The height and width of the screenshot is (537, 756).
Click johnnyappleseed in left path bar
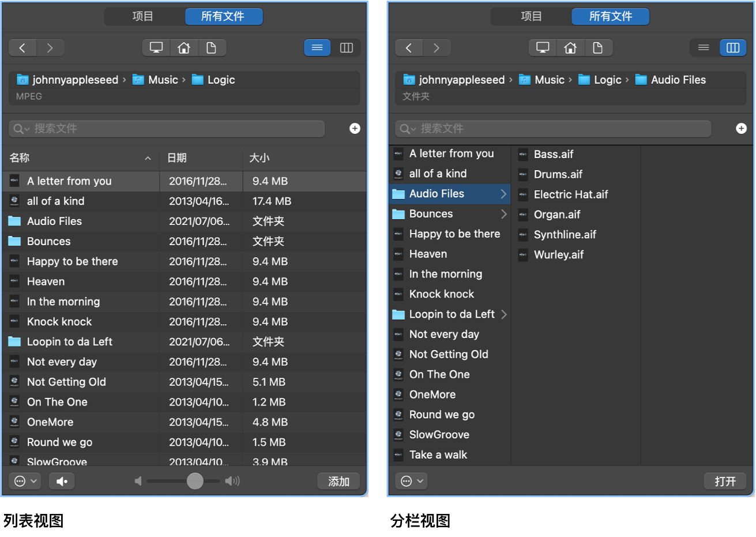click(x=67, y=80)
